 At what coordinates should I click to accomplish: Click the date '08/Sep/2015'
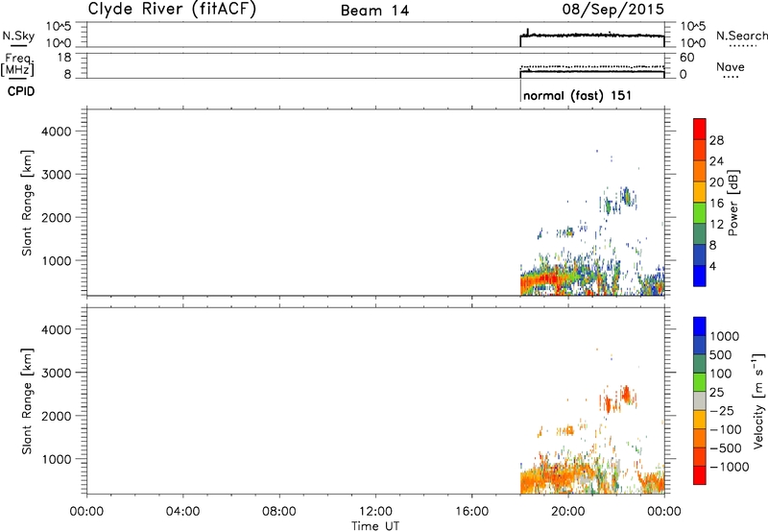(x=612, y=9)
